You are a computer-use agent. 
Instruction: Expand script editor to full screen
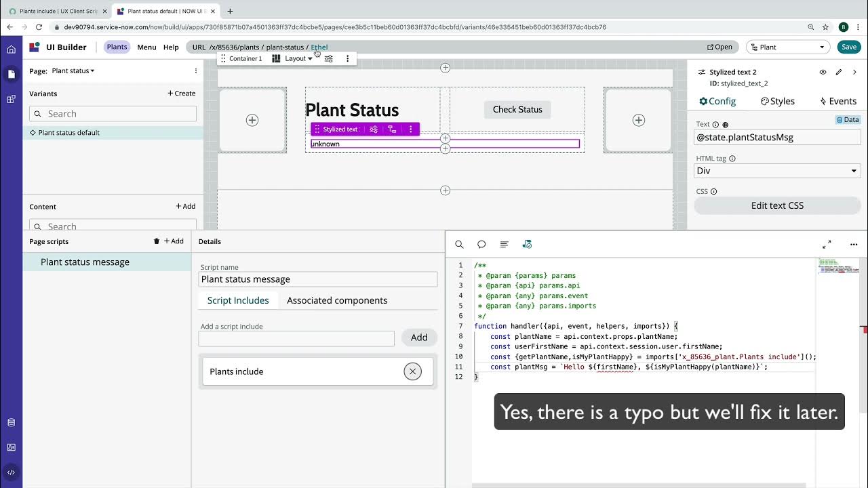coord(827,244)
